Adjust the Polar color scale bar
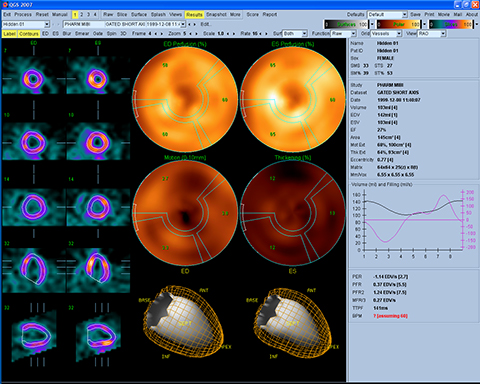Image resolution: width=480 pixels, height=384 pixels. click(399, 24)
